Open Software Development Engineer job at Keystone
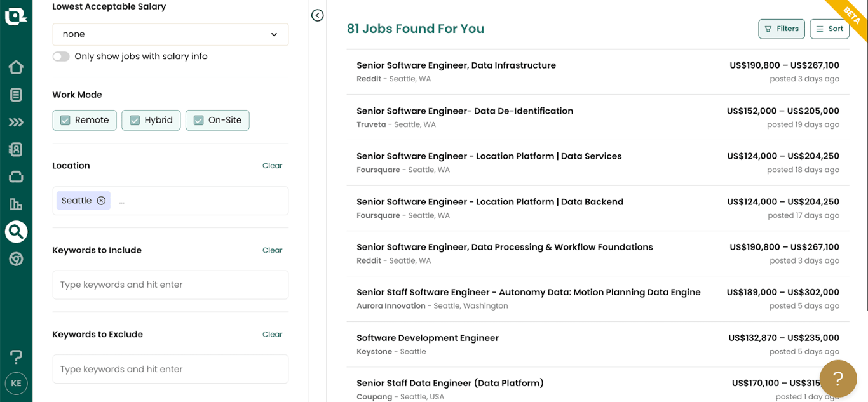The image size is (868, 402). (597, 344)
